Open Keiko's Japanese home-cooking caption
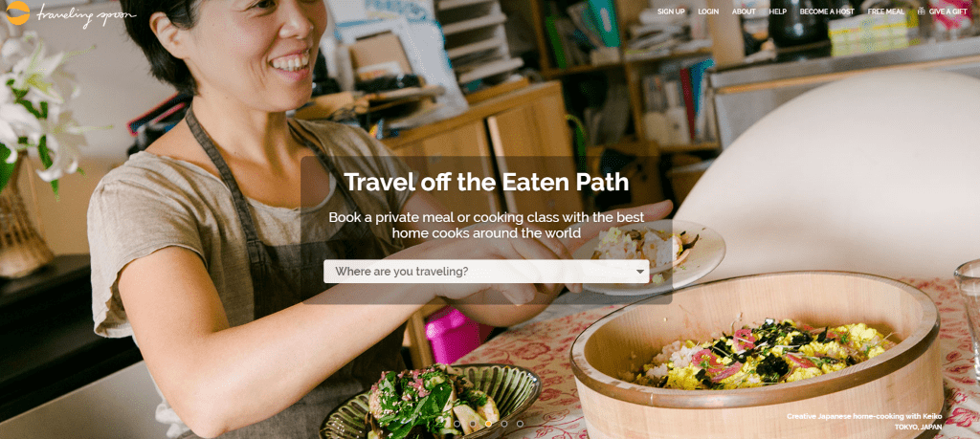The image size is (980, 439). point(864,416)
